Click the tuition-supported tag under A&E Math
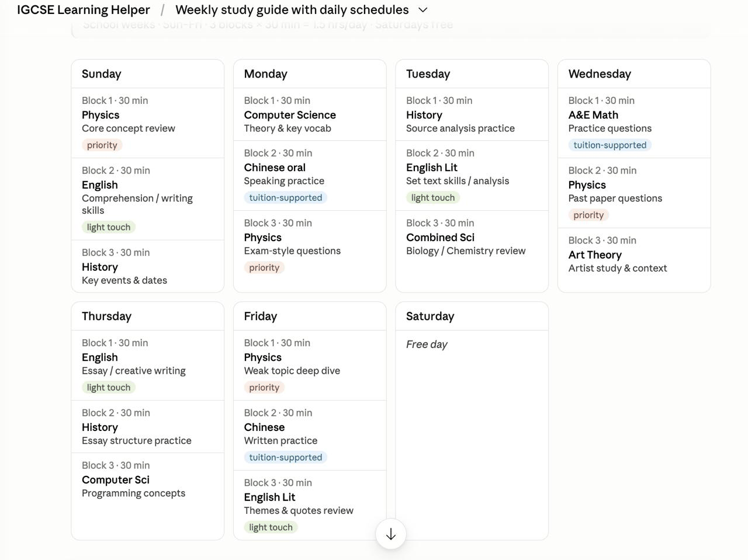Image resolution: width=748 pixels, height=560 pixels. (610, 145)
